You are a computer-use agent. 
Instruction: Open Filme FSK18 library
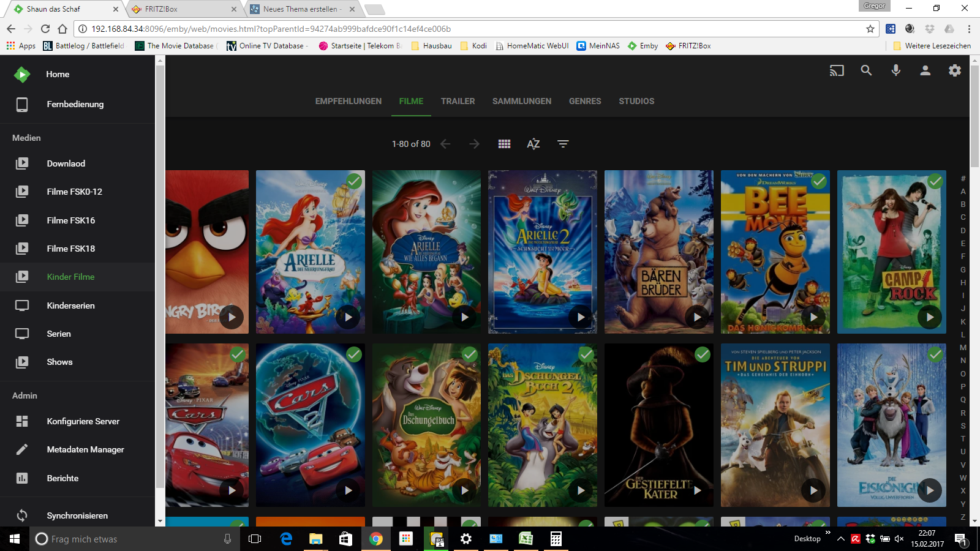tap(77, 249)
